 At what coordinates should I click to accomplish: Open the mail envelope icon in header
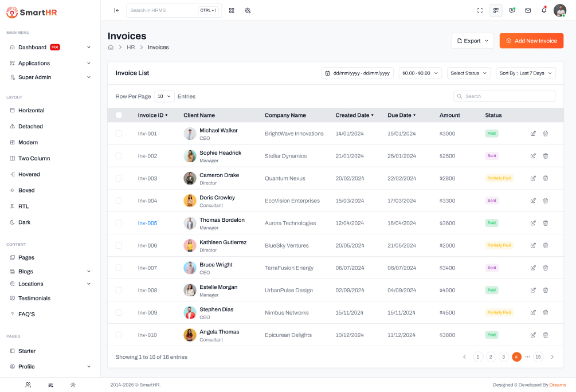(528, 10)
